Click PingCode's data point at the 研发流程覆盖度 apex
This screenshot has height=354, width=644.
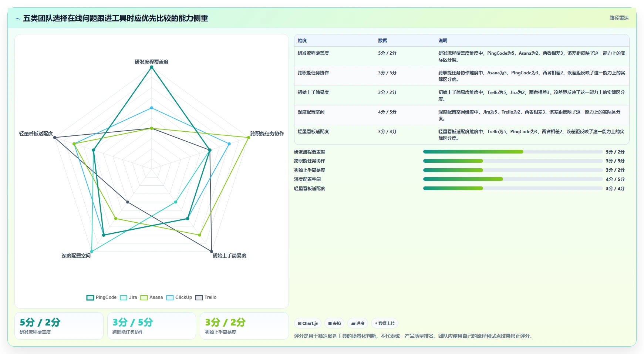[152, 67]
